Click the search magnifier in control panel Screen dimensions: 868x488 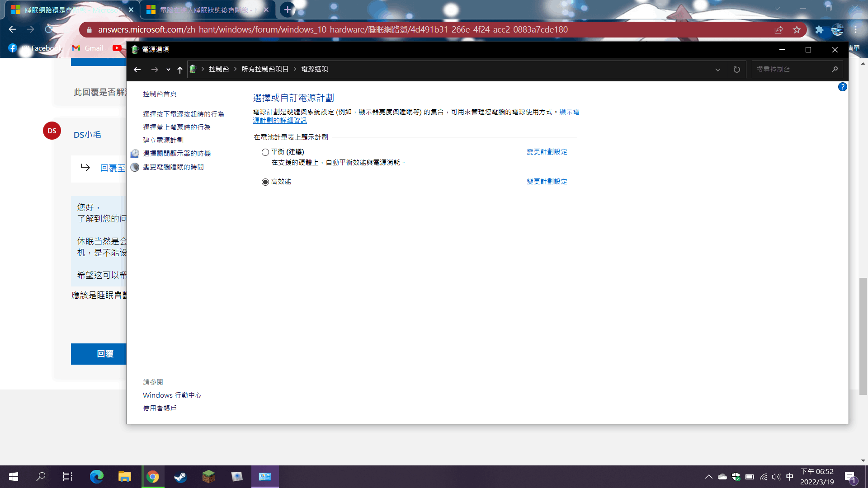(x=835, y=70)
